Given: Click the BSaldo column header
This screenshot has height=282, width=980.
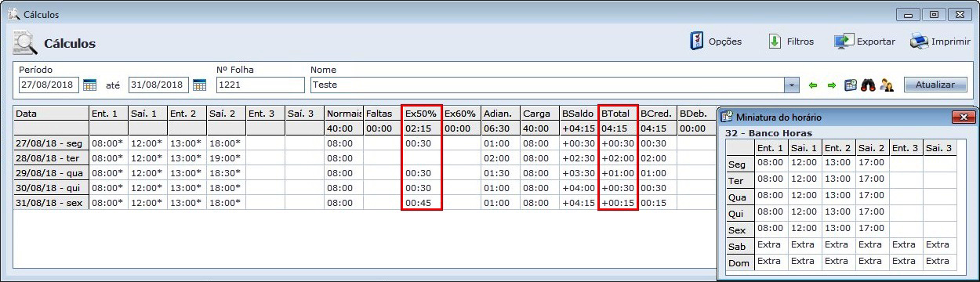Looking at the screenshot, I should 579,114.
